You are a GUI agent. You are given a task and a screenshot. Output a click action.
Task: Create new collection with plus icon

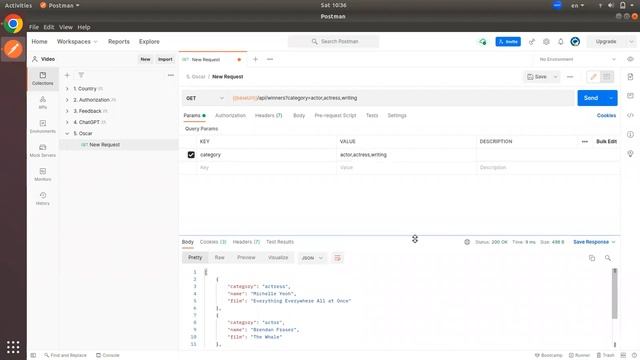click(67, 75)
